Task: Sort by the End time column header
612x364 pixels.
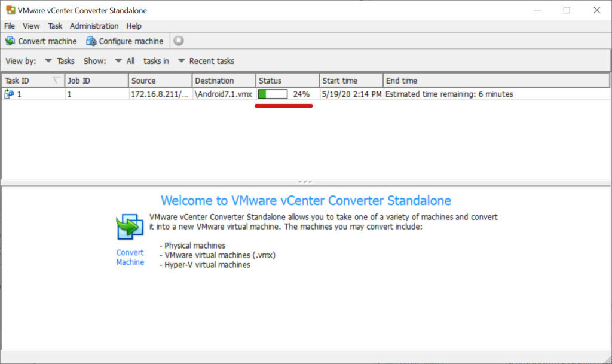Action: tap(497, 81)
